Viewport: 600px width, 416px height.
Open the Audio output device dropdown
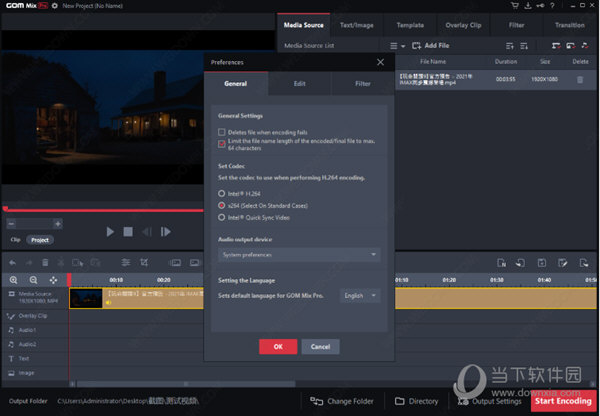pyautogui.click(x=299, y=255)
